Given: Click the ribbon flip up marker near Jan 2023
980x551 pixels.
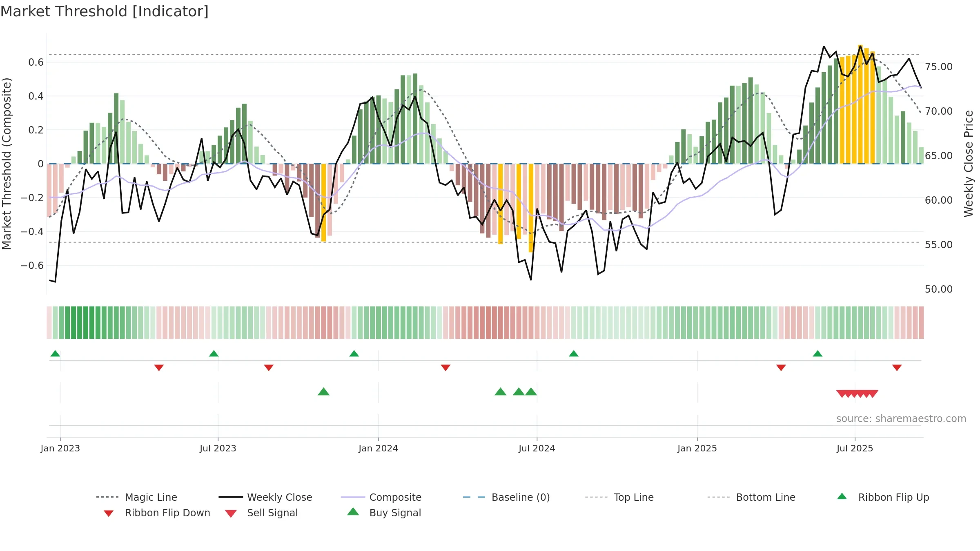Looking at the screenshot, I should (55, 353).
